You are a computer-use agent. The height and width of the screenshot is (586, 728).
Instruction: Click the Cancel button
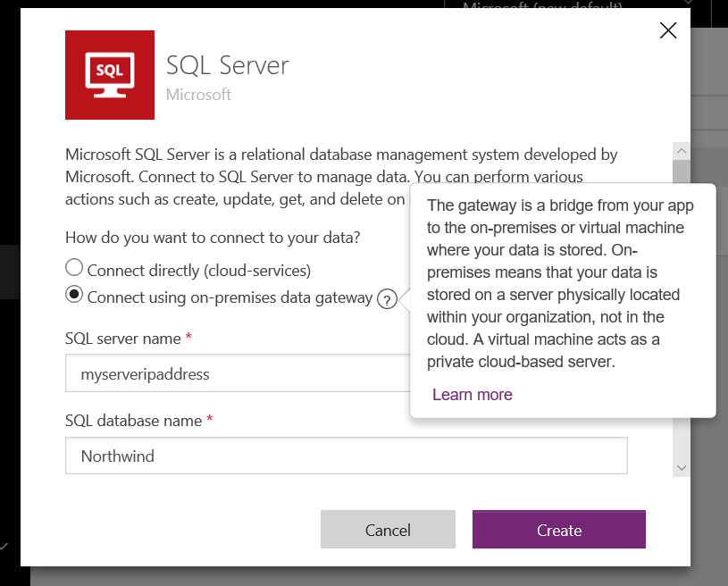click(388, 529)
